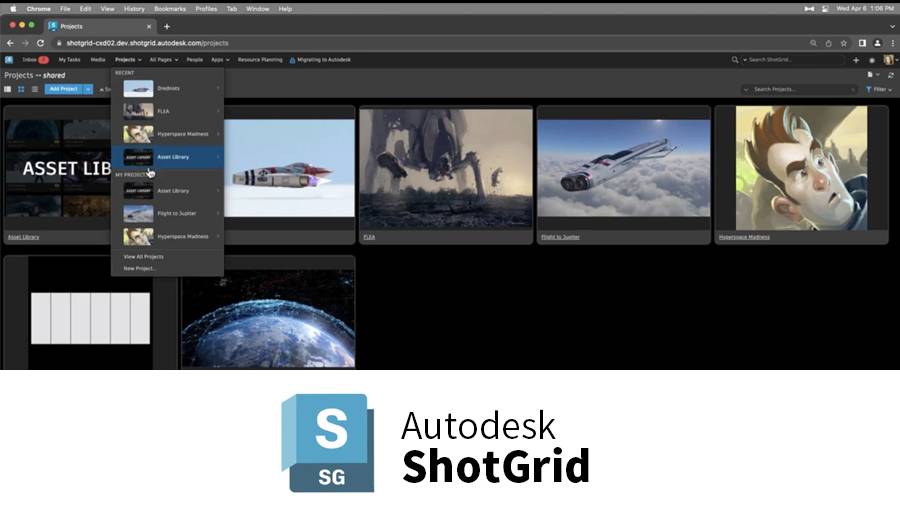
Task: Expand the Apps dropdown menu
Action: click(220, 60)
